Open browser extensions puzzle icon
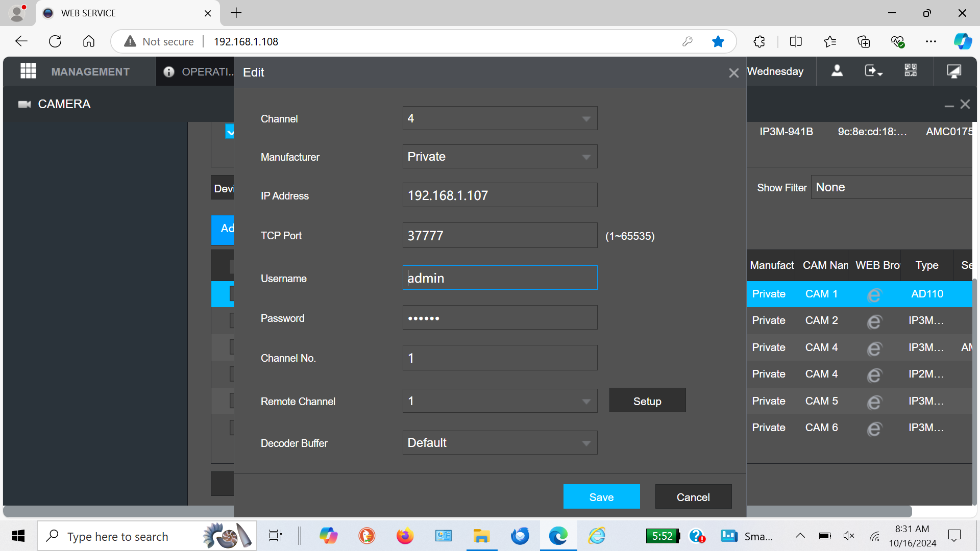The height and width of the screenshot is (551, 980). pos(759,41)
